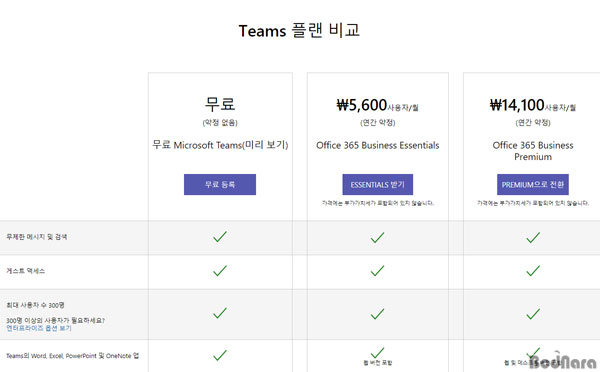Open the 엔터프라이즈 옵션 보기 link
Image resolution: width=600 pixels, height=372 pixels.
tap(39, 328)
